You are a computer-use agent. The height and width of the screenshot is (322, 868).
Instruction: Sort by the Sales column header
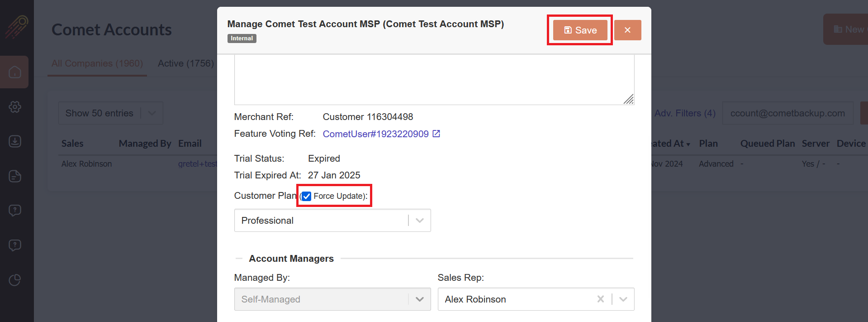(72, 144)
